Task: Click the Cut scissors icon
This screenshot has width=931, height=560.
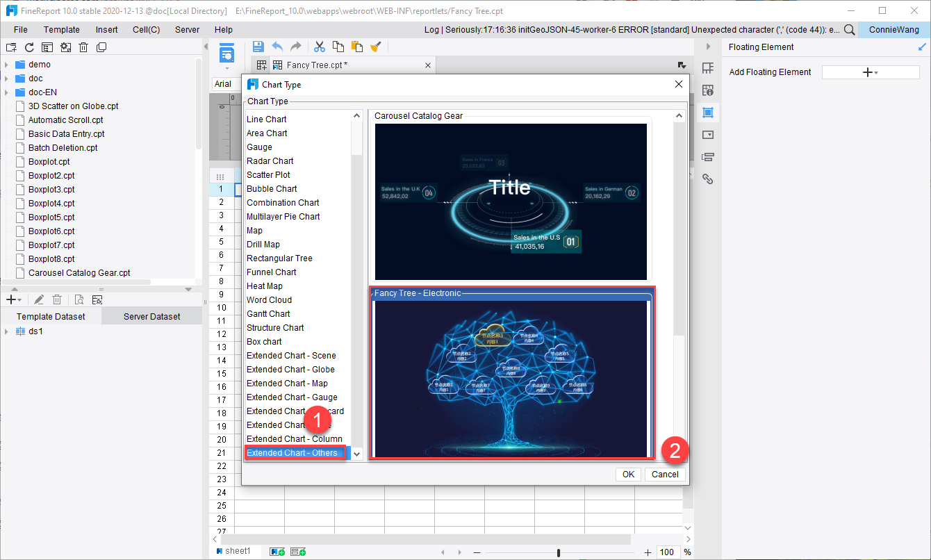Action: 320,47
